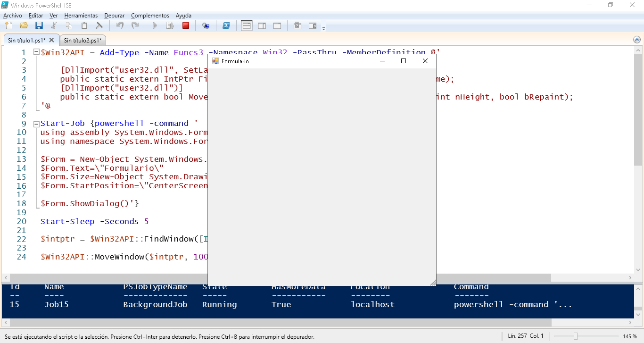Toggle Show Script Pane Right layout

pos(262,25)
